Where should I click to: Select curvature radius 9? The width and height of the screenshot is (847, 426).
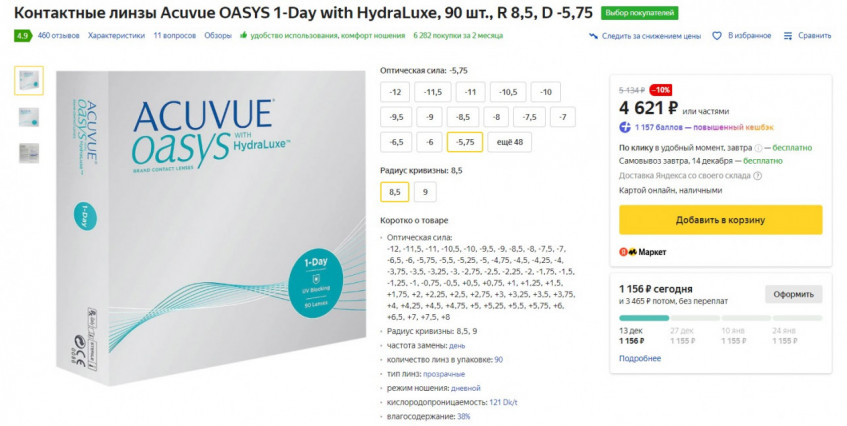(425, 192)
